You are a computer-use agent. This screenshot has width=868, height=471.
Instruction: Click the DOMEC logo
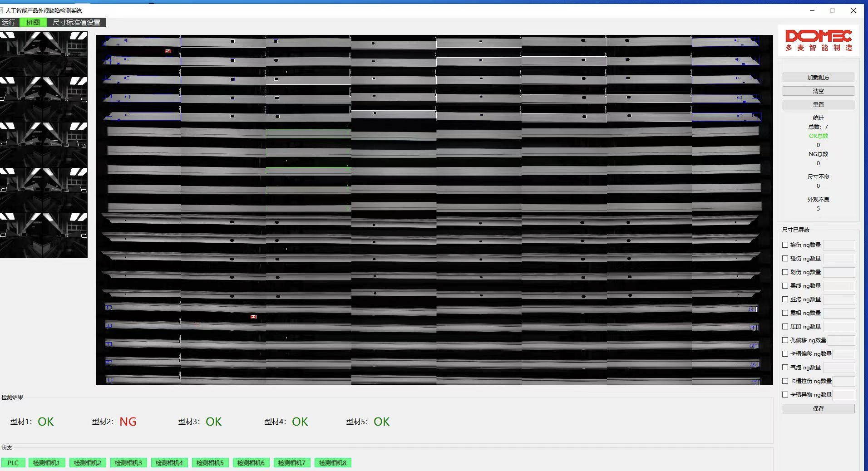point(818,40)
